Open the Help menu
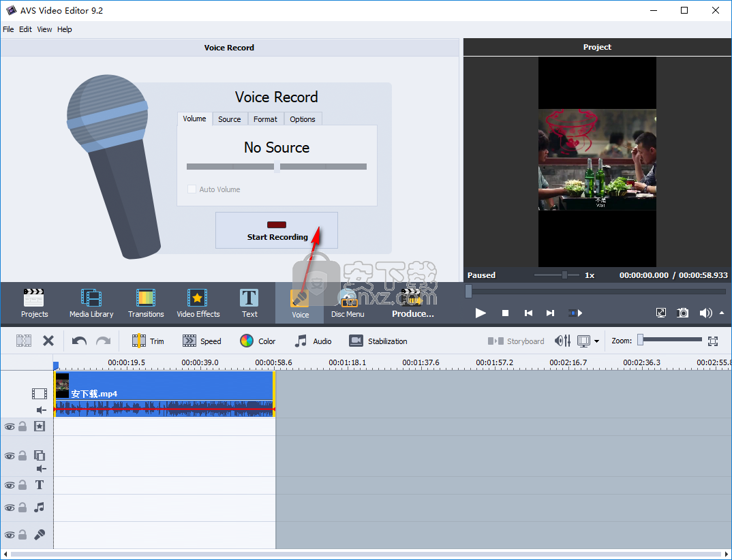The width and height of the screenshot is (732, 560). [65, 29]
